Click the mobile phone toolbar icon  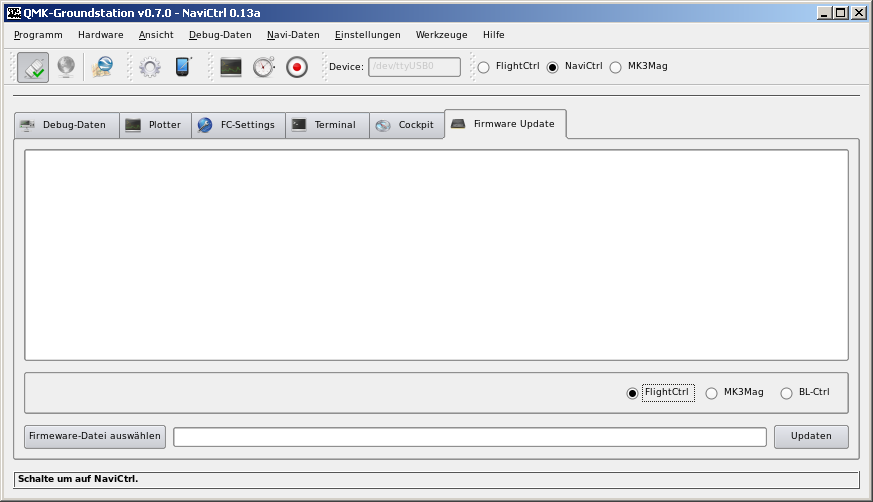pyautogui.click(x=182, y=67)
